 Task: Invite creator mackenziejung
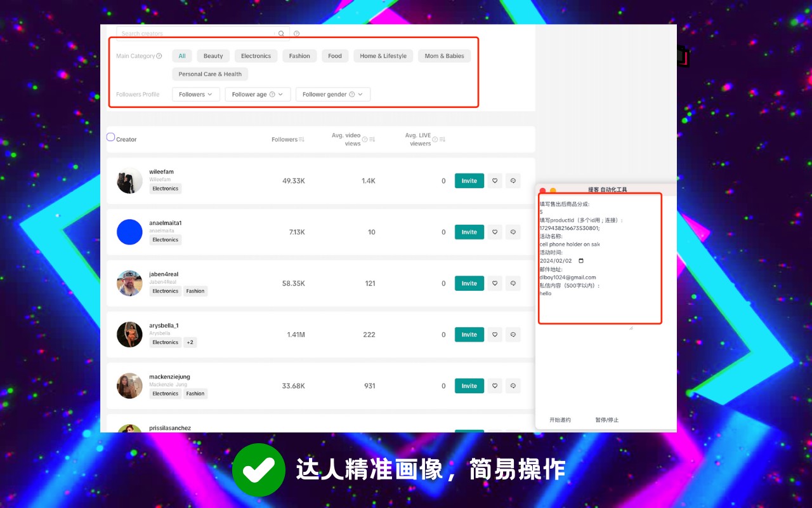tap(469, 385)
